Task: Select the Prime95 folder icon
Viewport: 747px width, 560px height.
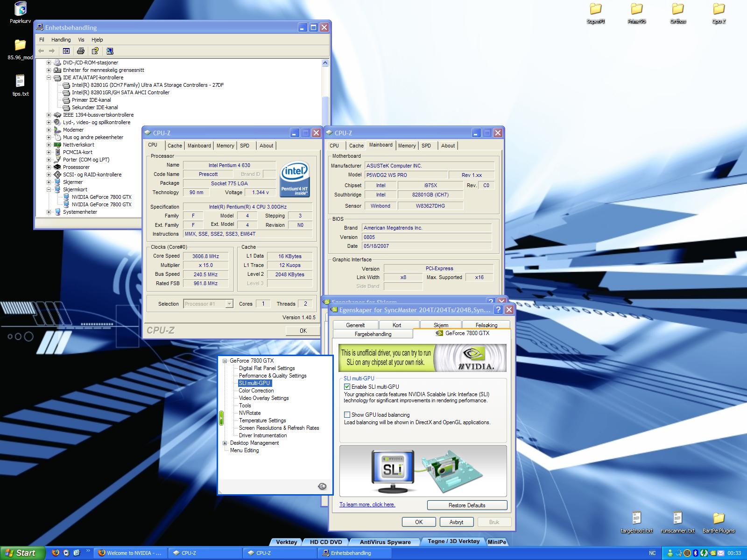Action: click(x=636, y=13)
